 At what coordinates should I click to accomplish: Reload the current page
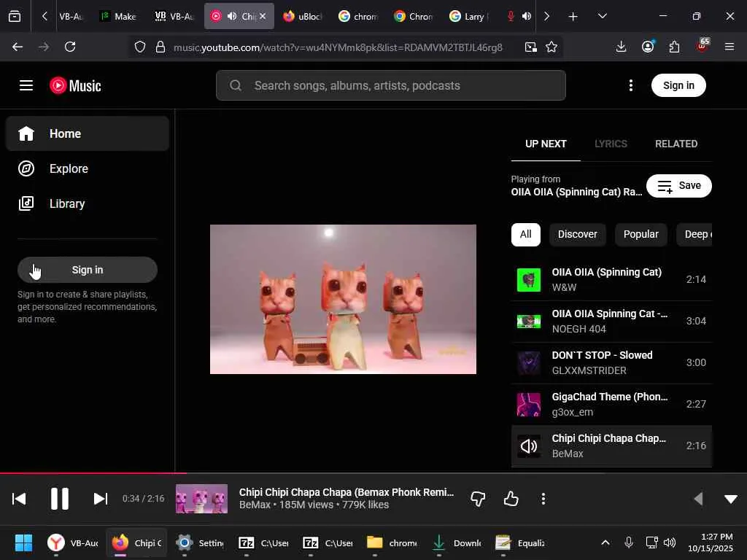click(70, 47)
